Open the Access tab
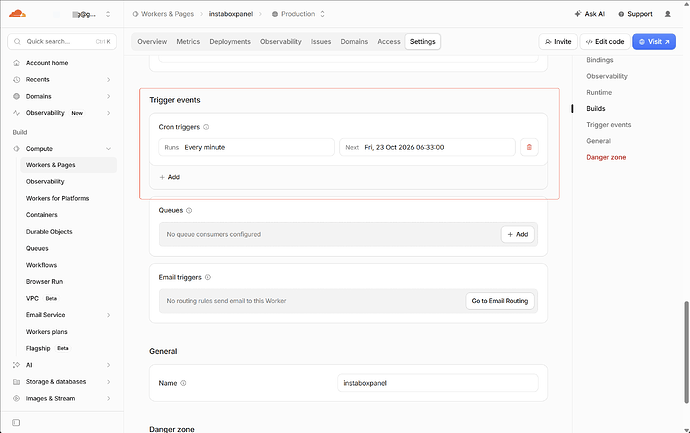 (x=389, y=41)
